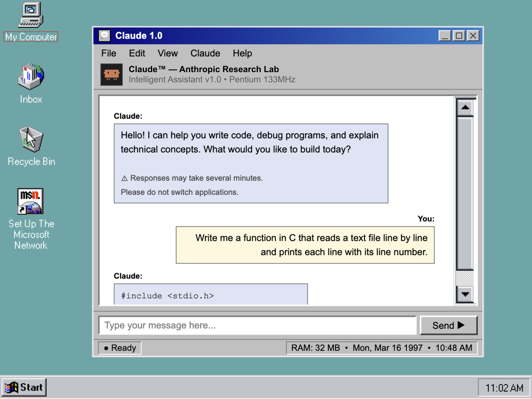Open the Help menu

pyautogui.click(x=242, y=53)
